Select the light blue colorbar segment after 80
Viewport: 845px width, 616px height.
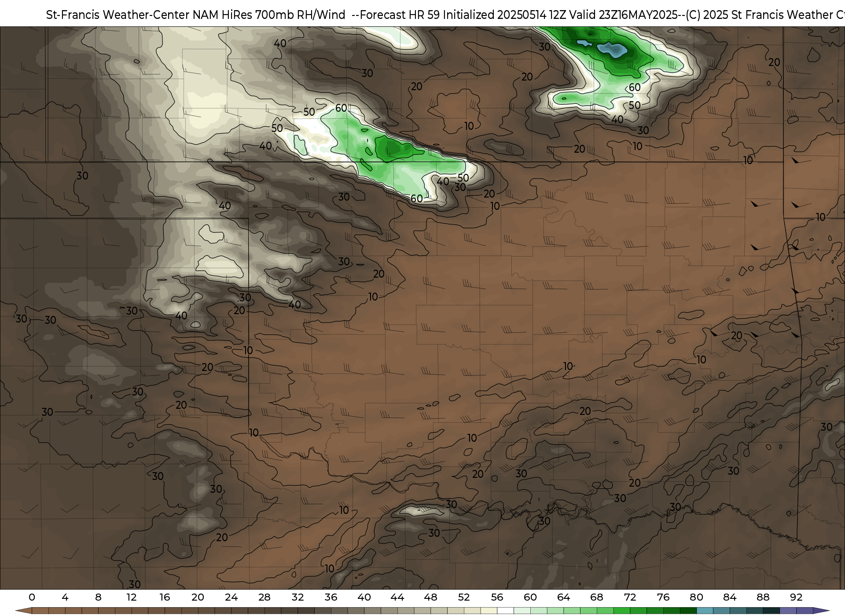[705, 611]
